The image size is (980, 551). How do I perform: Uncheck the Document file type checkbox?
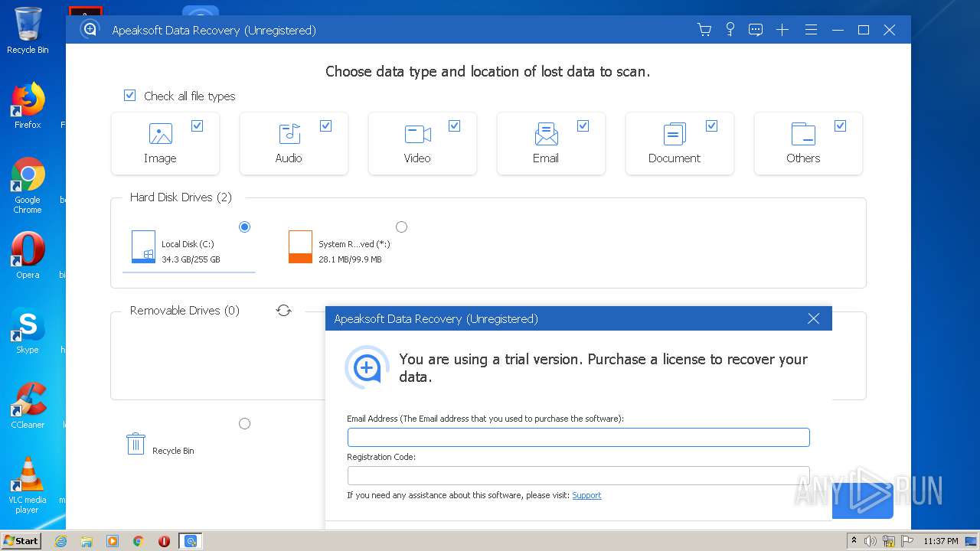point(711,126)
